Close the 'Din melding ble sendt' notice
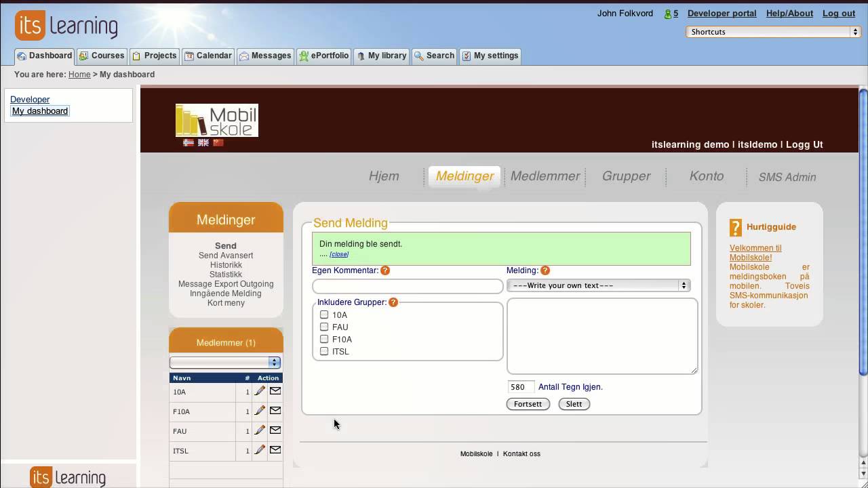This screenshot has height=488, width=868. 339,254
